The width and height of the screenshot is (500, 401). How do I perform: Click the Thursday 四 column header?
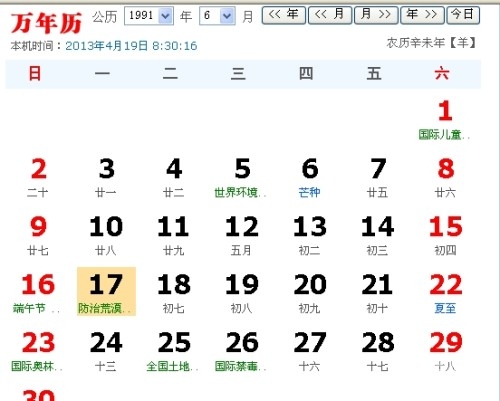pos(306,73)
